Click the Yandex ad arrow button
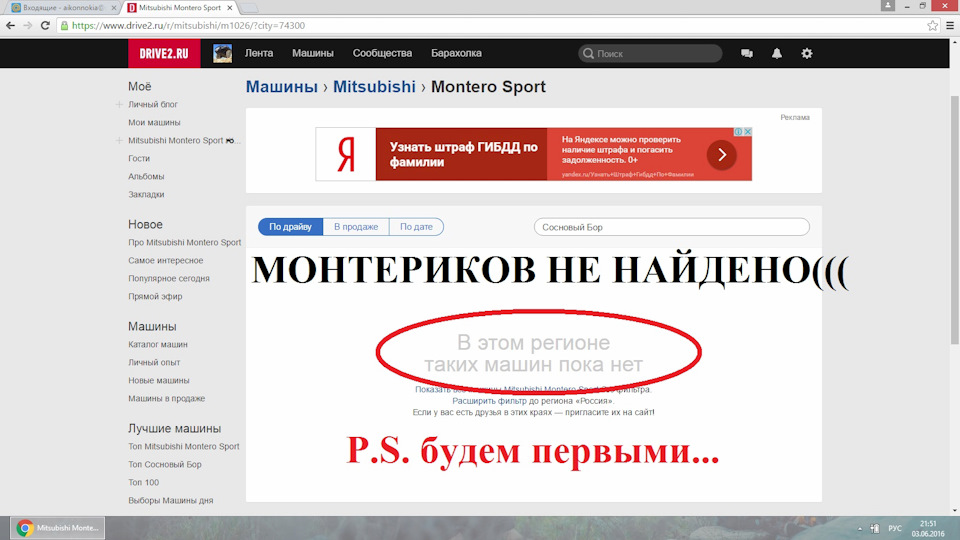The image size is (960, 540). (x=722, y=154)
